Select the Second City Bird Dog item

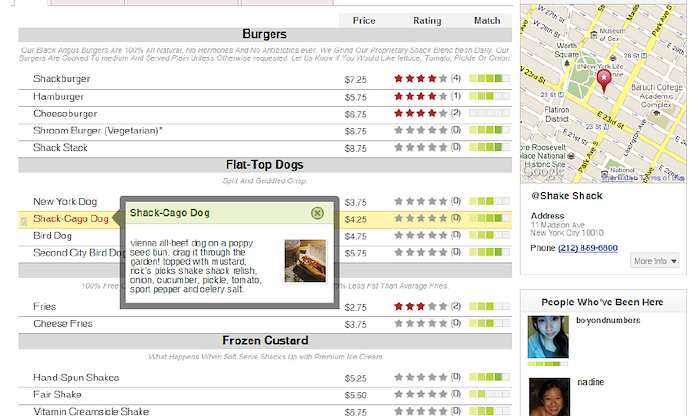77,253
